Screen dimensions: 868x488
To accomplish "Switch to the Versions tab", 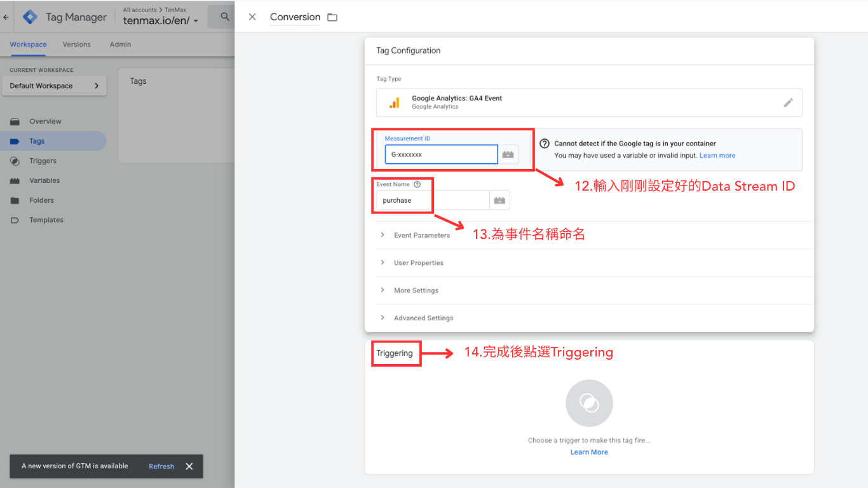I will tap(76, 44).
